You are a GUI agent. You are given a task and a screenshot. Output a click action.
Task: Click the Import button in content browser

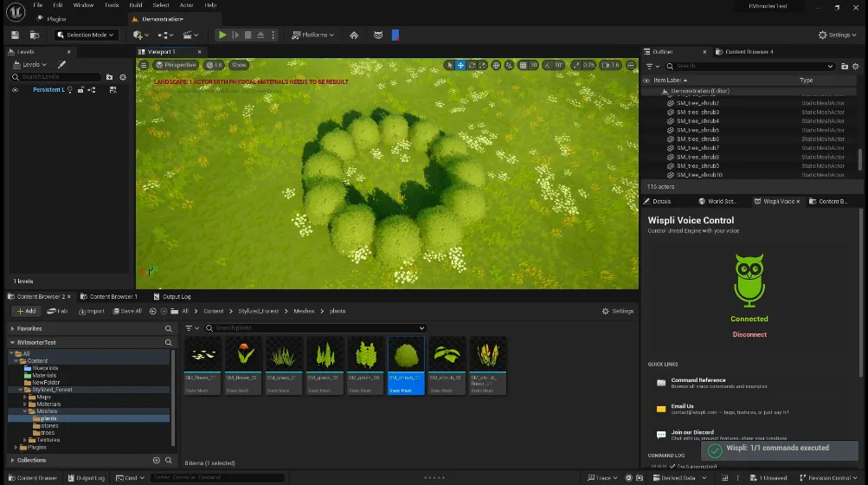click(91, 311)
